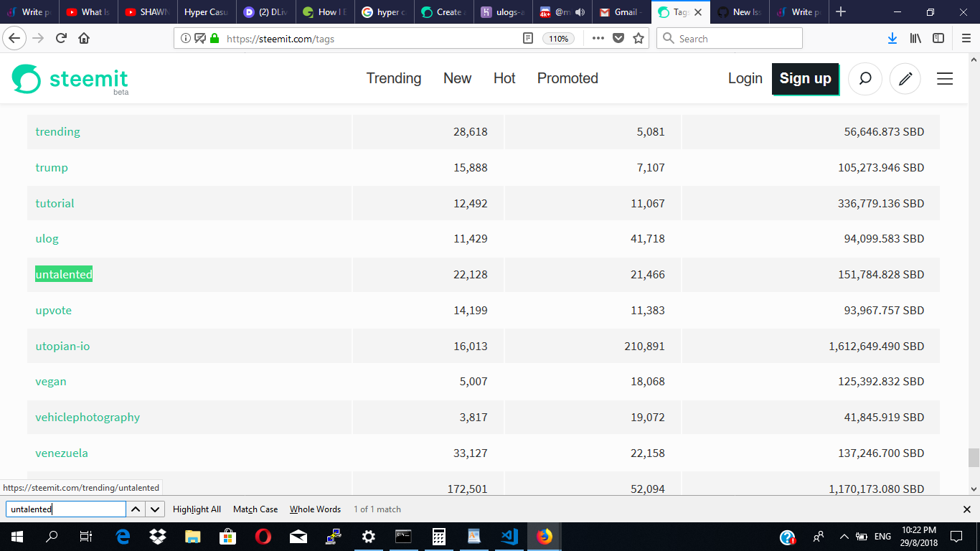980x551 pixels.
Task: Switch to the Hyper Casu tab
Action: [207, 12]
